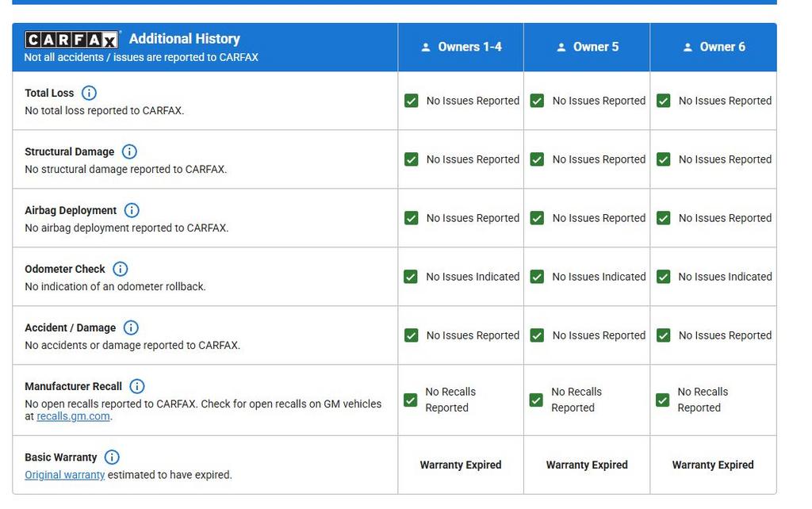The image size is (812, 509).
Task: Click Accident / Damage checkmark for Owner 5
Action: click(x=537, y=335)
